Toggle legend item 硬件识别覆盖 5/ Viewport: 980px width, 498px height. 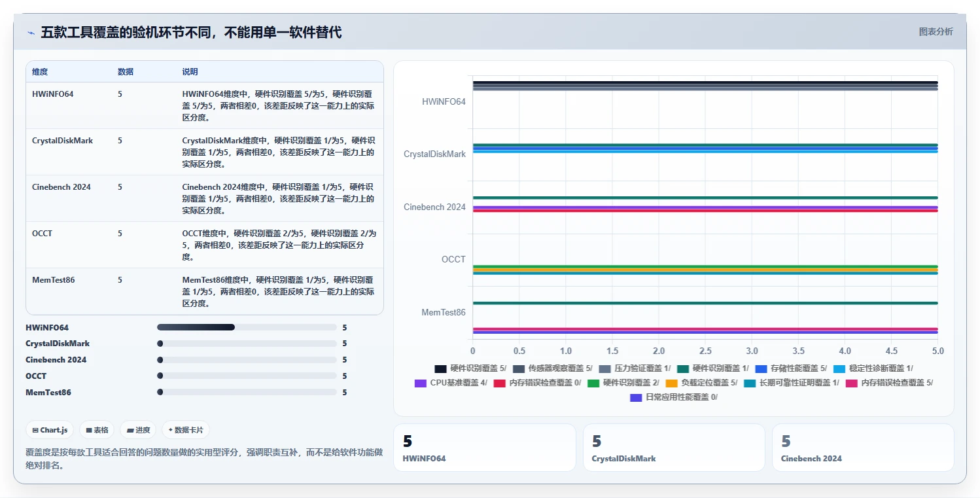tap(471, 368)
